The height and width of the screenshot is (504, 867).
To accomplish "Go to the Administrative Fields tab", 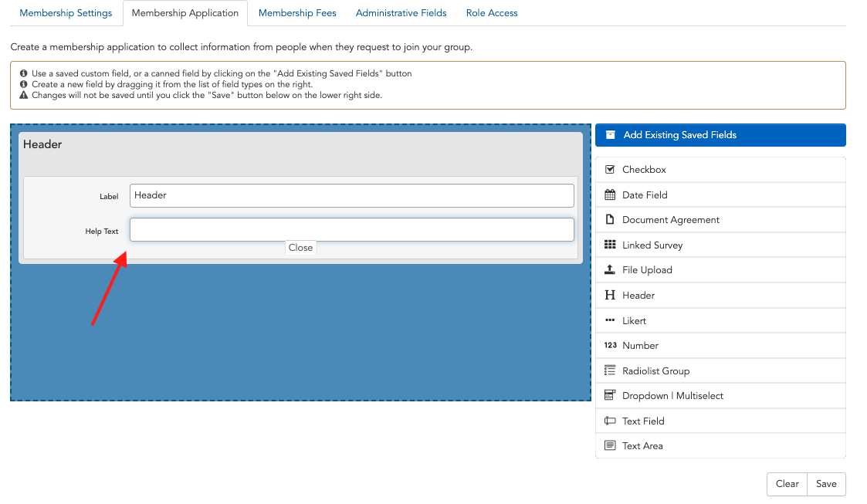I will point(401,13).
